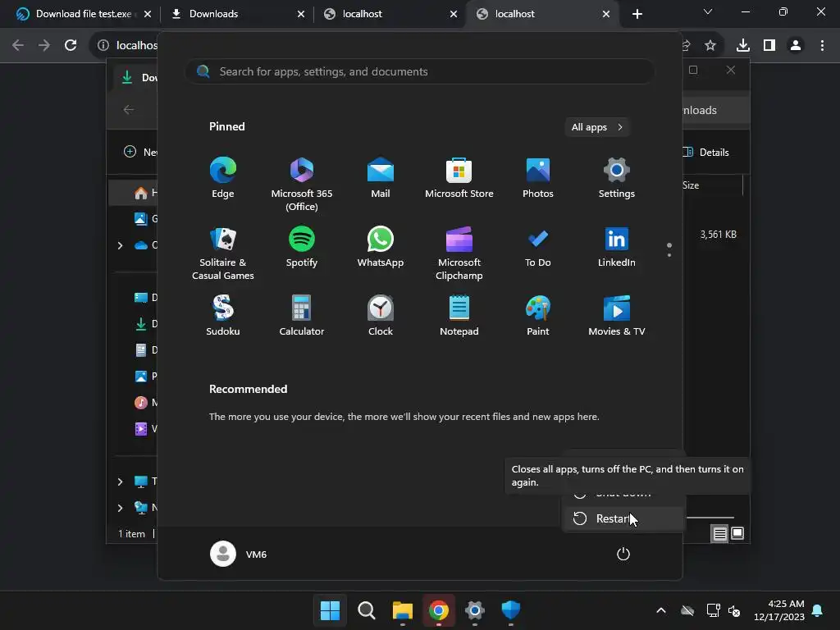Sort by the Size column in File Explorer

click(691, 185)
